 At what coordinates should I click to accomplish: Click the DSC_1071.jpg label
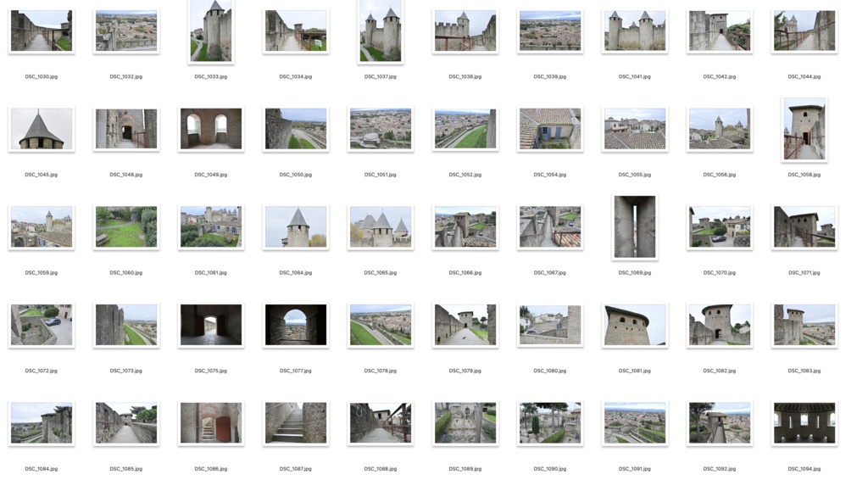coord(804,273)
